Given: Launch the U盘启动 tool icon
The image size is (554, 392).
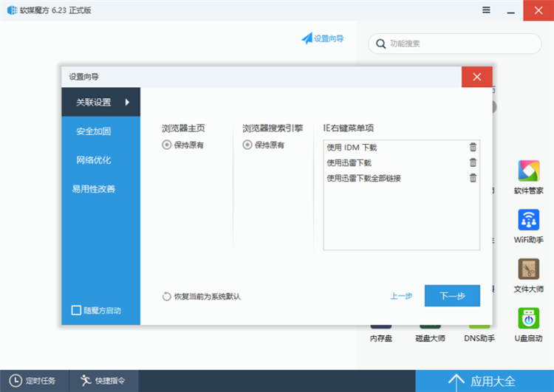Looking at the screenshot, I should [x=528, y=319].
